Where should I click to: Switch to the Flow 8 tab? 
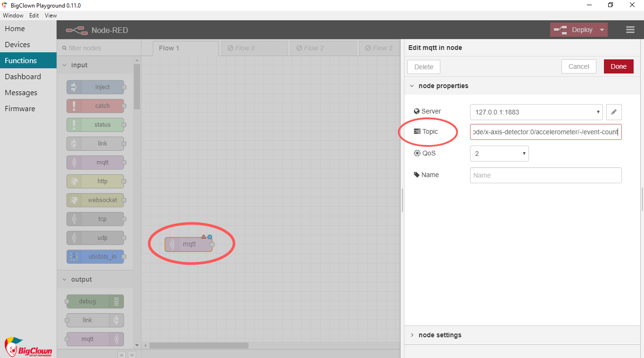click(x=255, y=48)
